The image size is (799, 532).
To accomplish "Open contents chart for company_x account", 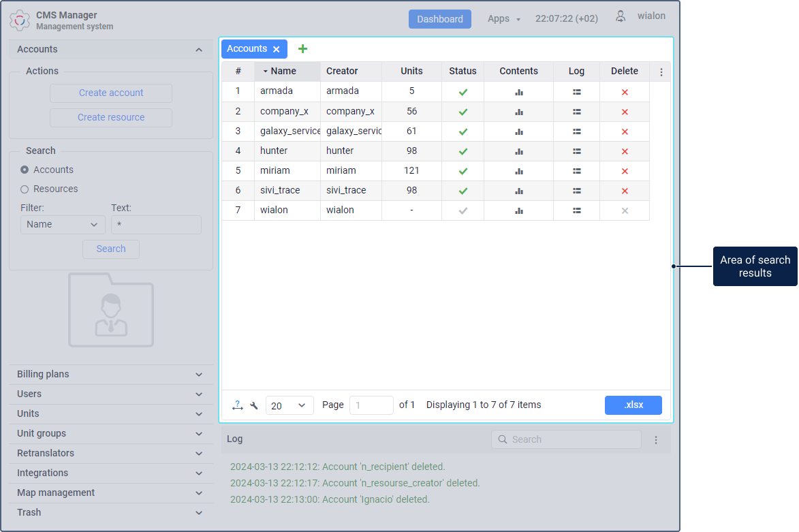I will 519,112.
